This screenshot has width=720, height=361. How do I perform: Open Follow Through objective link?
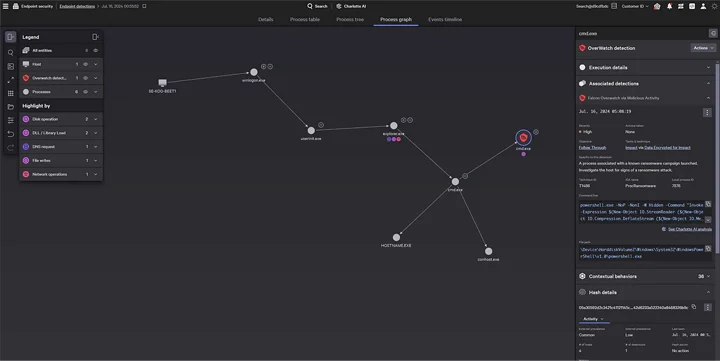(592, 147)
